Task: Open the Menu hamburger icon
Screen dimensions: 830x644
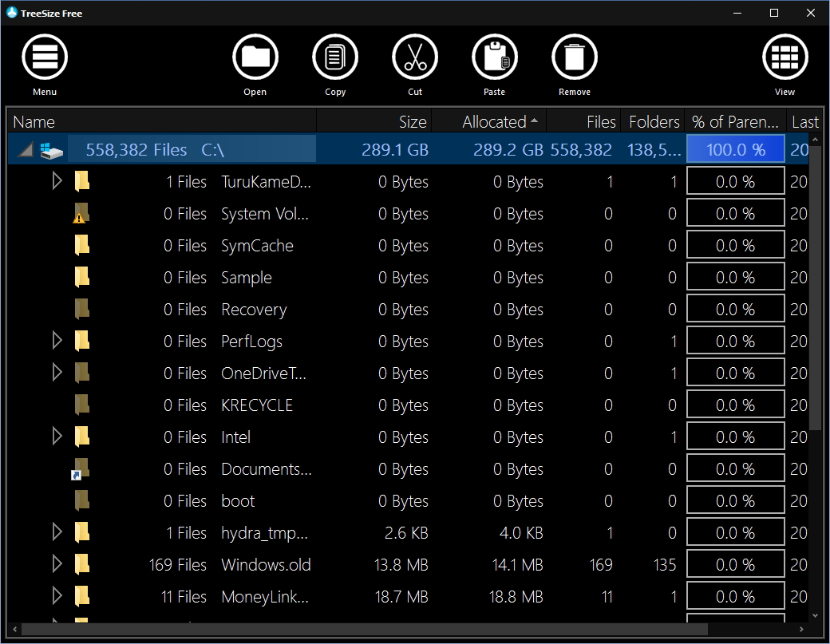Action: 45,57
